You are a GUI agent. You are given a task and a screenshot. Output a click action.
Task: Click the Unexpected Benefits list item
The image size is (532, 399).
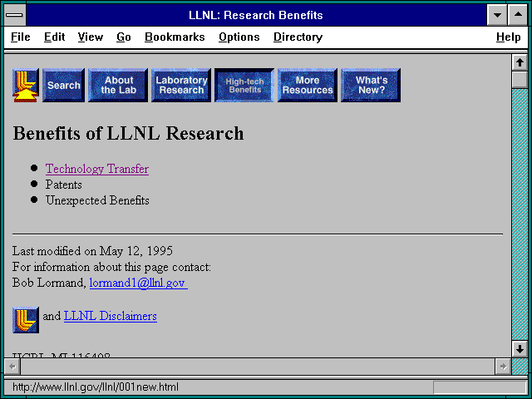(97, 200)
